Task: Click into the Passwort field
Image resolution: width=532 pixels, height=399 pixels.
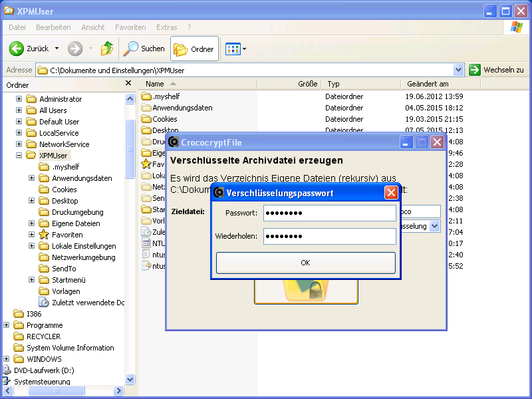Action: [329, 213]
